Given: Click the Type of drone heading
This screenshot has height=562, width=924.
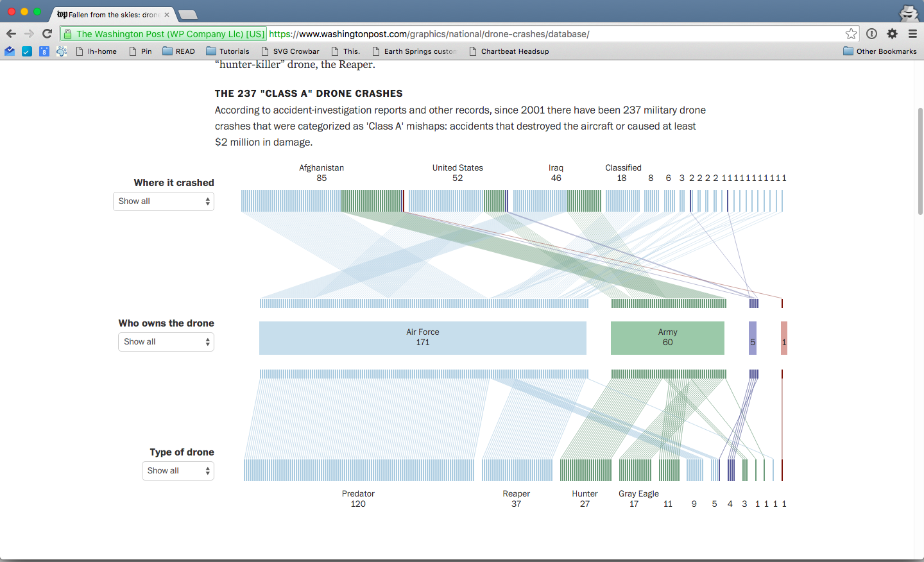Looking at the screenshot, I should [182, 452].
